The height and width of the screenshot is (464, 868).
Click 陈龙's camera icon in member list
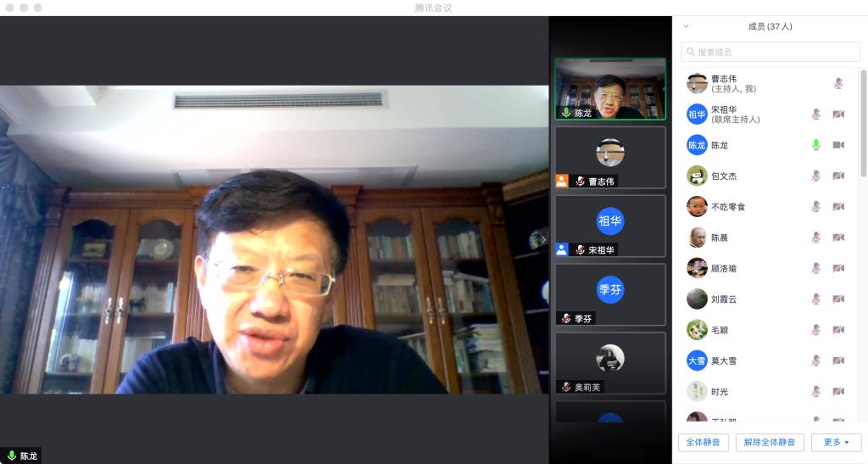(837, 145)
